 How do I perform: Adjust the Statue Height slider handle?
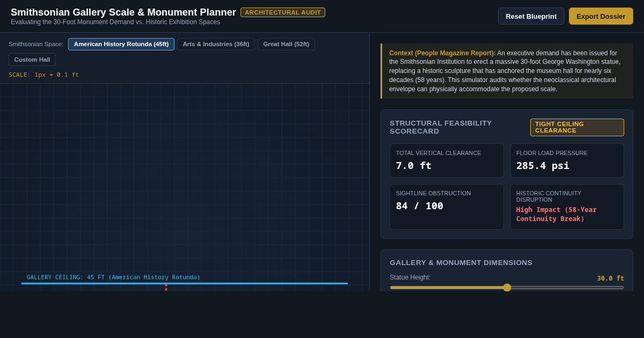pyautogui.click(x=507, y=288)
